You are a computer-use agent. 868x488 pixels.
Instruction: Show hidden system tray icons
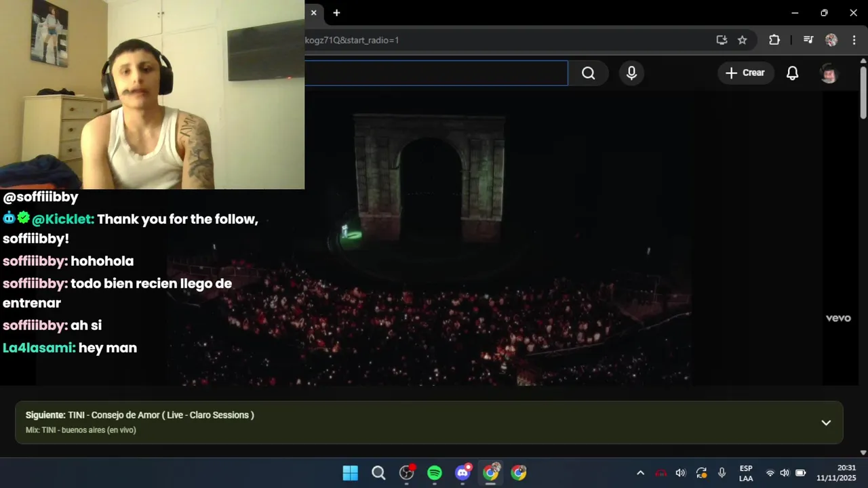click(x=640, y=473)
